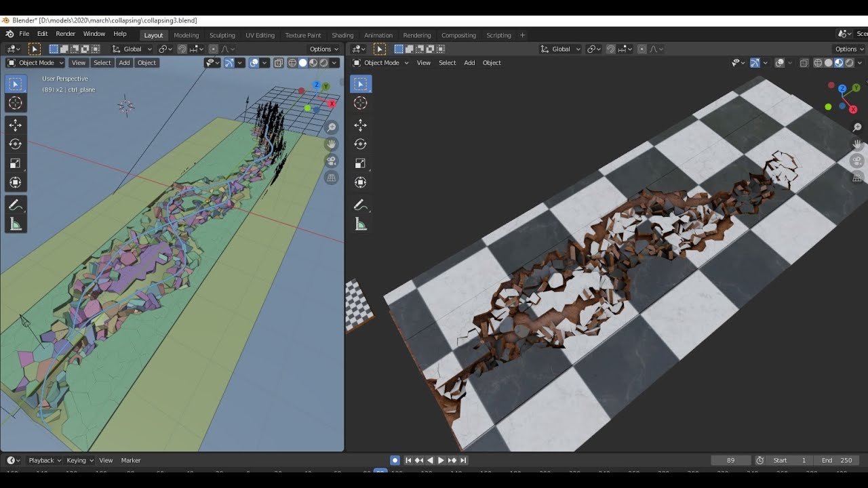Switch left viewport to material preview shading
This screenshot has width=868, height=488.
tap(313, 62)
